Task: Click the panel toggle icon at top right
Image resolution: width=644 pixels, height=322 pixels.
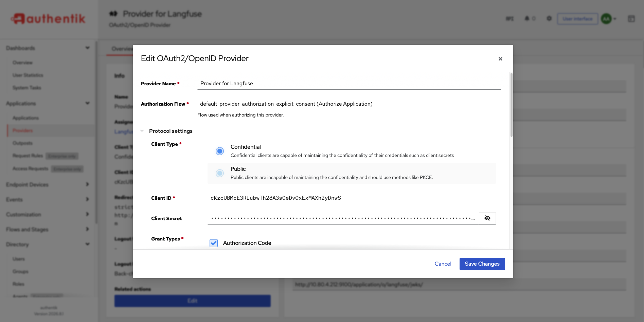Action: pyautogui.click(x=631, y=19)
